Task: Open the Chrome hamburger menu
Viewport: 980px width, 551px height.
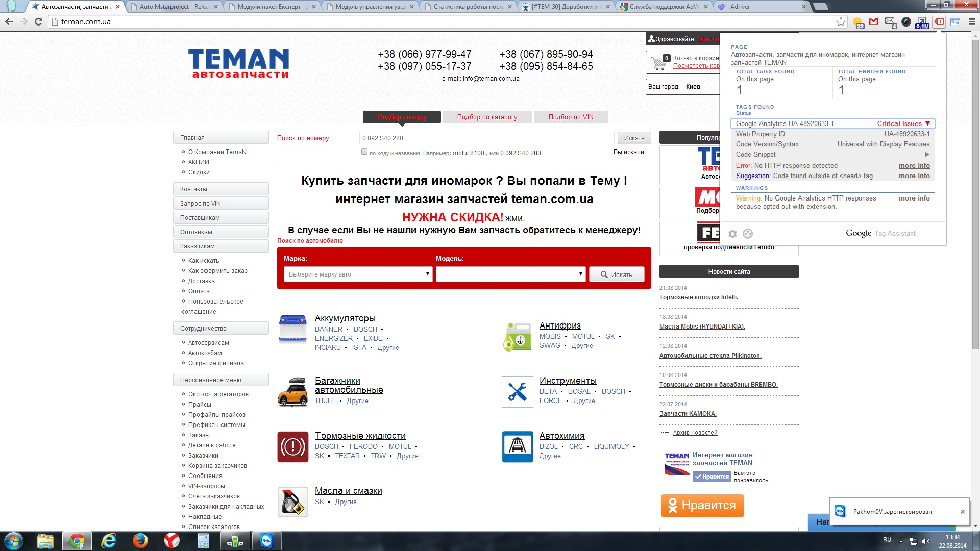Action: [971, 22]
